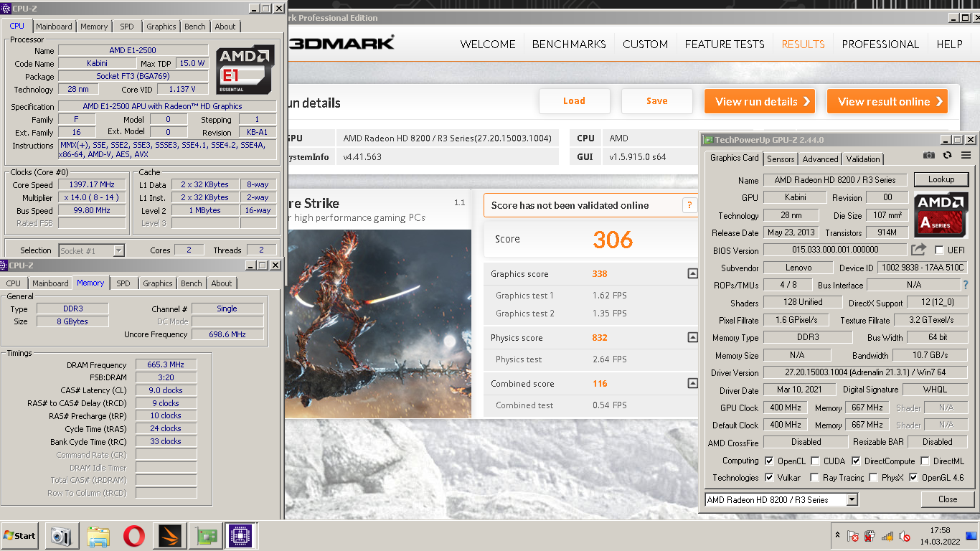Screen dimensions: 980x551
Task: Click the AMD E1 logo in CPU-Z
Action: point(245,70)
